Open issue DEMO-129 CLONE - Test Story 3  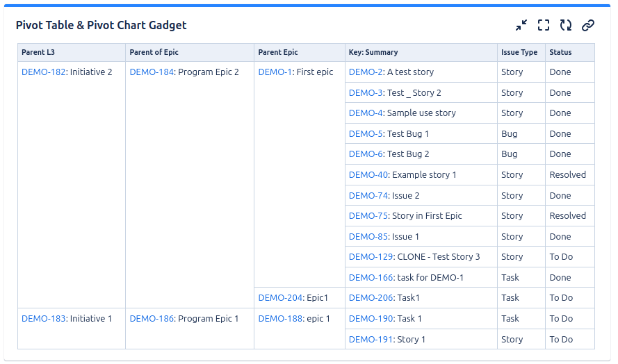pyautogui.click(x=371, y=257)
